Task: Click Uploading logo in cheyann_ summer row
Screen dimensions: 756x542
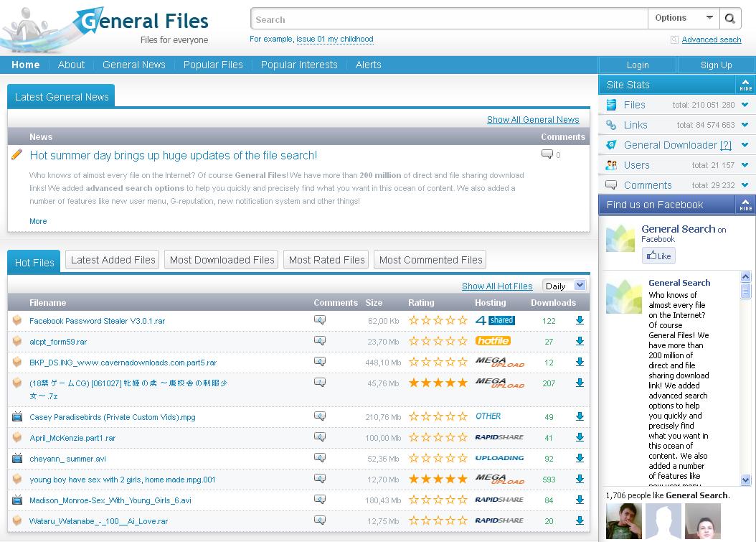Action: pyautogui.click(x=499, y=458)
